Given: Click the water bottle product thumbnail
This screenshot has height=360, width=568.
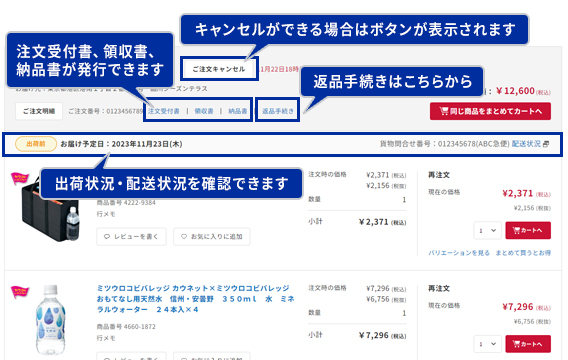Looking at the screenshot, I should (x=50, y=320).
